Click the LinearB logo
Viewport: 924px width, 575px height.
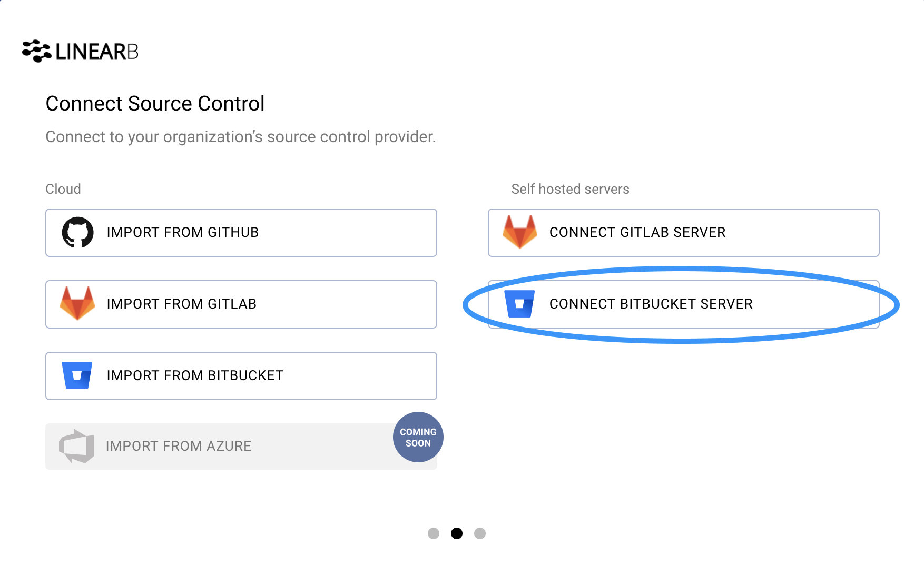(x=80, y=51)
